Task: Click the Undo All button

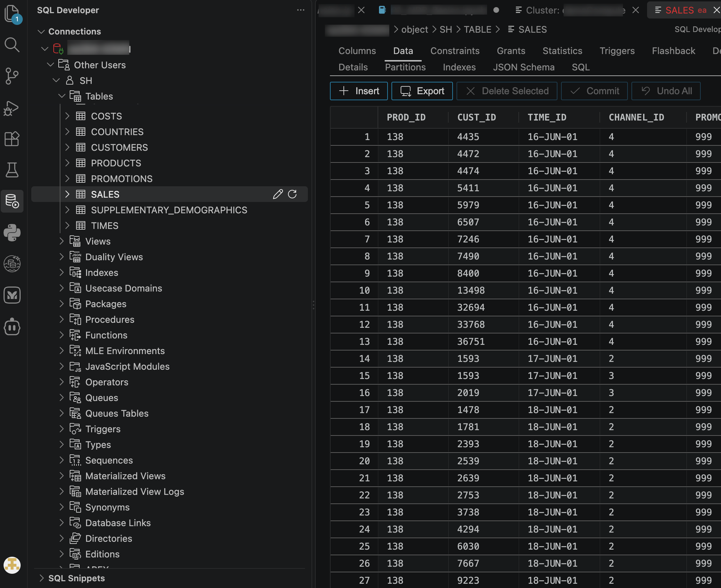Action: [x=666, y=91]
